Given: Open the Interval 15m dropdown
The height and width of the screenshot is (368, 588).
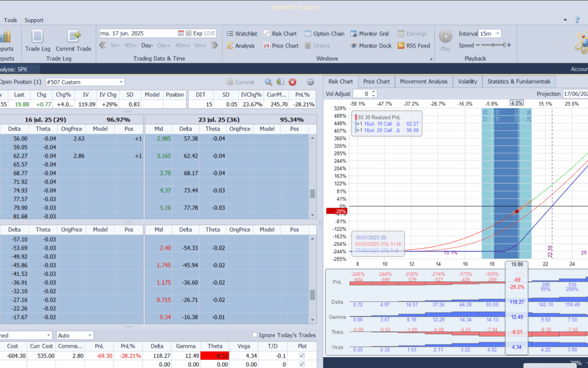Looking at the screenshot, I should (x=498, y=33).
